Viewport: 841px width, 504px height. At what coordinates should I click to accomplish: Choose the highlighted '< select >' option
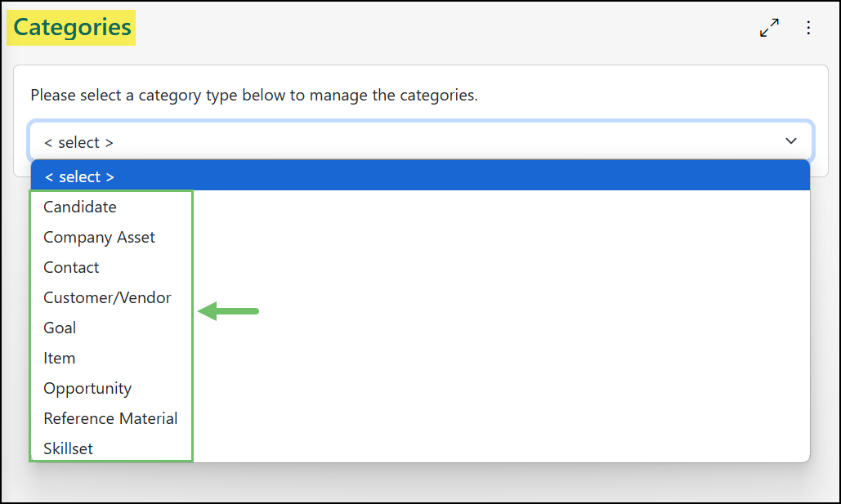[x=420, y=176]
